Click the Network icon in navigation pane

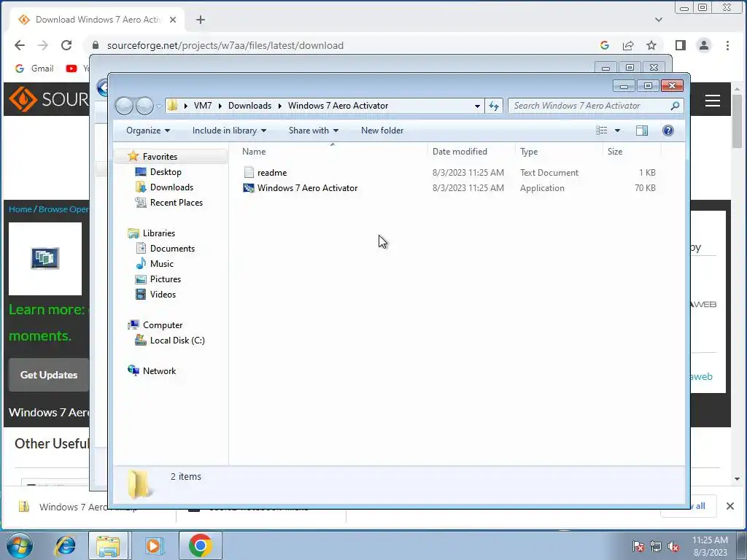coord(133,370)
